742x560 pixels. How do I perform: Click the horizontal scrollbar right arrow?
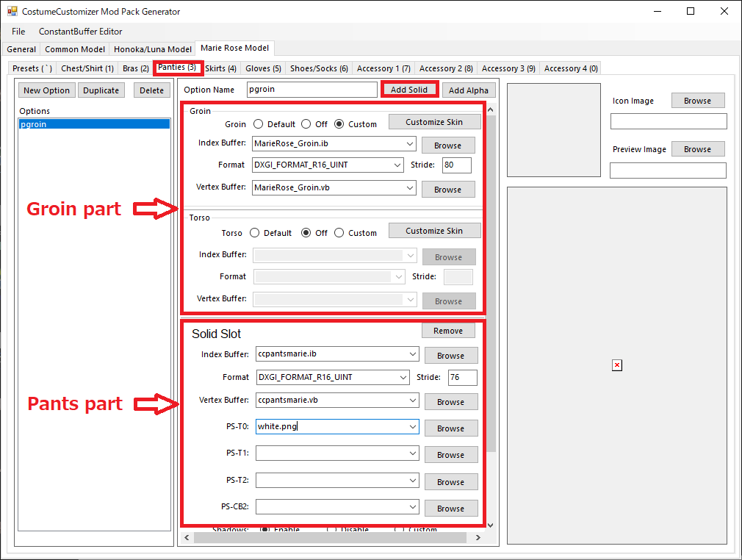point(478,537)
